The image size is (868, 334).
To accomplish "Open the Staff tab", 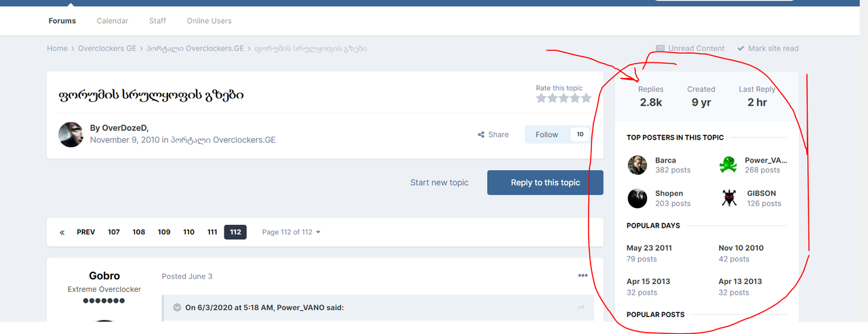I will tap(157, 21).
